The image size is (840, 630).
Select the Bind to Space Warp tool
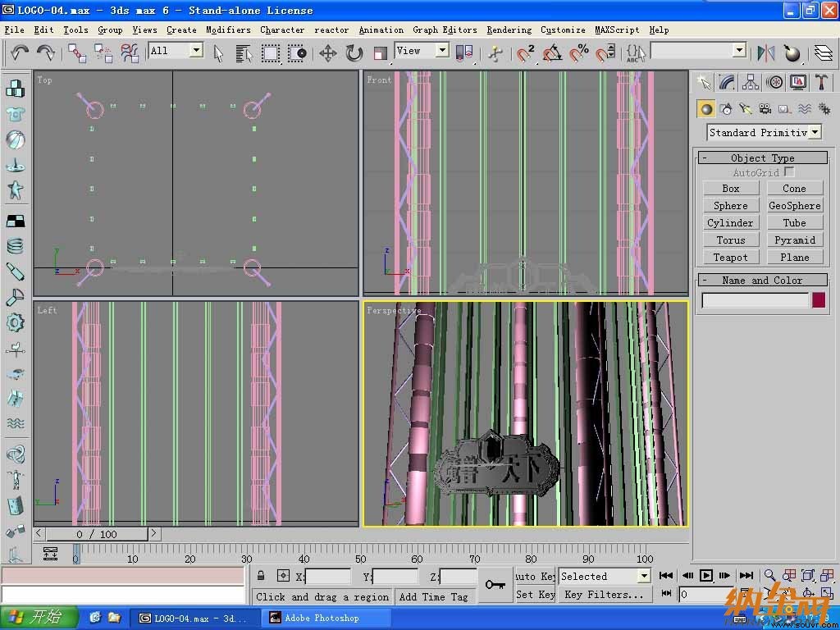pos(130,53)
